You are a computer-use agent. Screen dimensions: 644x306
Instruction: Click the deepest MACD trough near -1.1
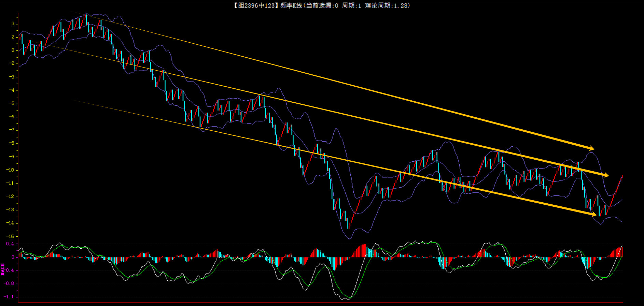tap(348, 299)
